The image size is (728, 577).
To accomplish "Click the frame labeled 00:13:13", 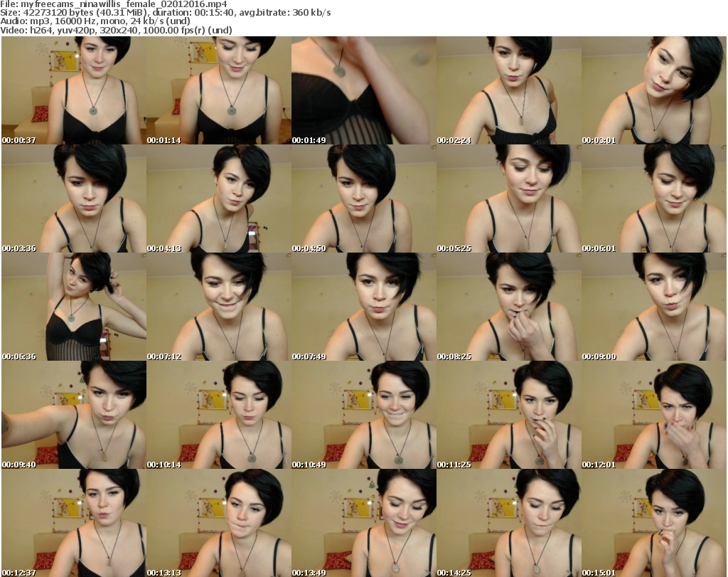I will coord(219,523).
